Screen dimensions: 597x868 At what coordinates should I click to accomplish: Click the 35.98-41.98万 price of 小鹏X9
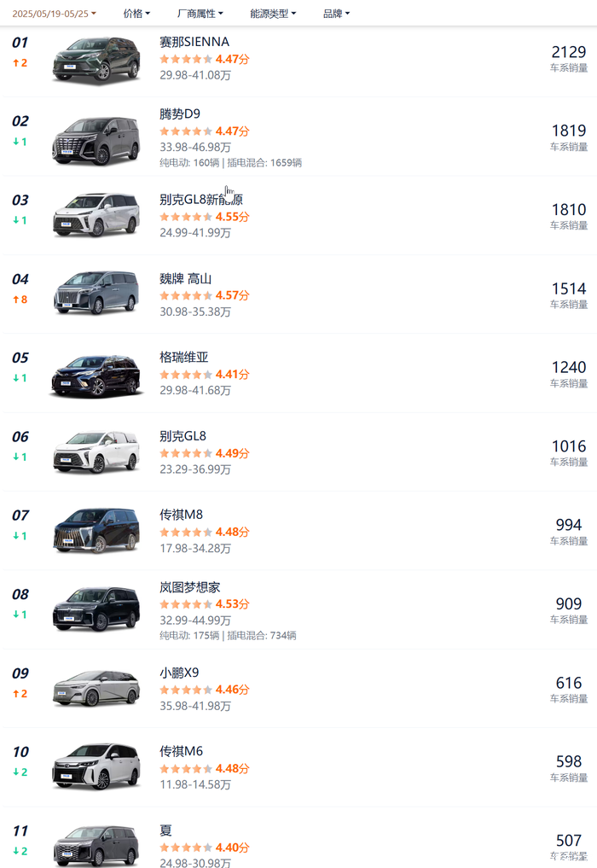tap(194, 706)
